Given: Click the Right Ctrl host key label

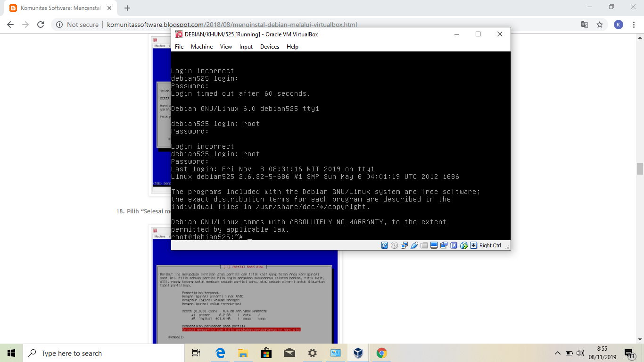Looking at the screenshot, I should [x=490, y=245].
